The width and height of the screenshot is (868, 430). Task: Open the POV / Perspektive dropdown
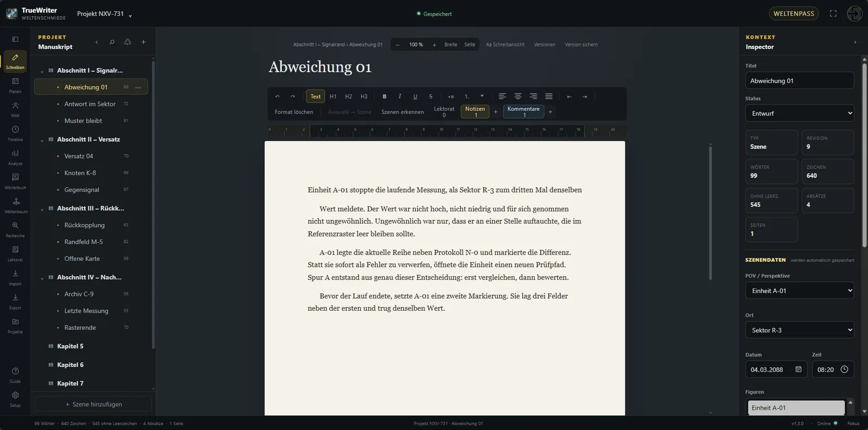(800, 291)
